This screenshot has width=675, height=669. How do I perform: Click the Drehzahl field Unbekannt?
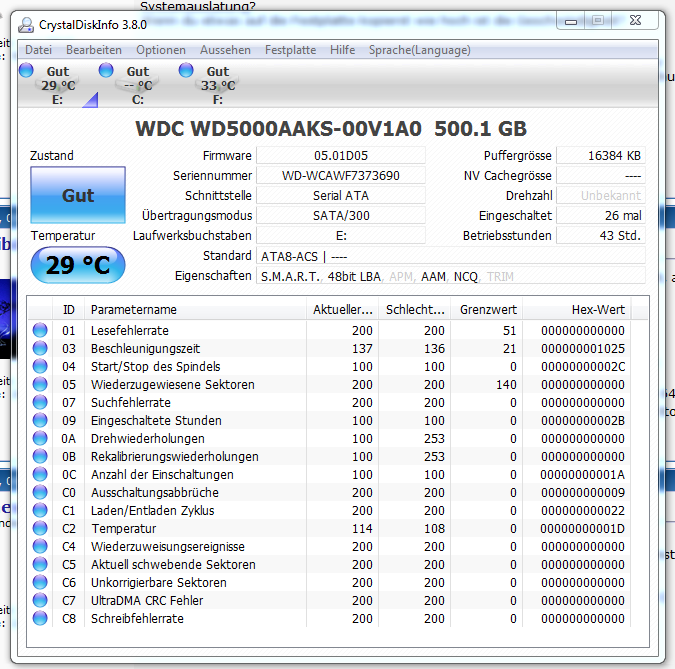coord(601,195)
